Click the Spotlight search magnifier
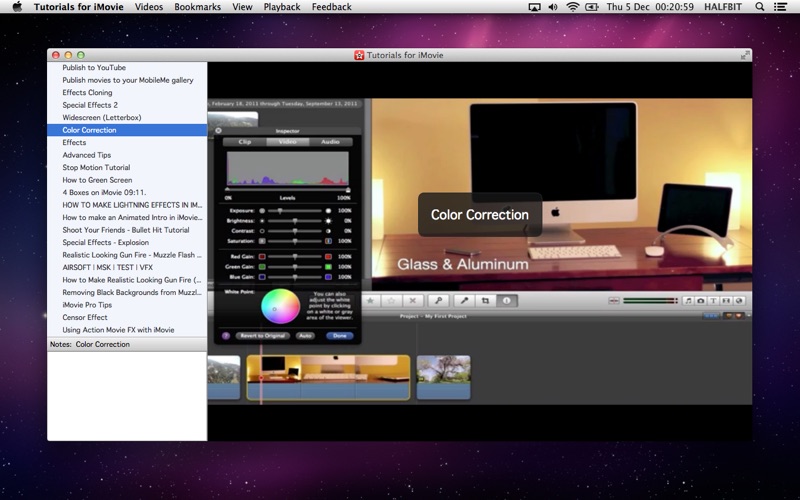800x500 pixels. 760,7
